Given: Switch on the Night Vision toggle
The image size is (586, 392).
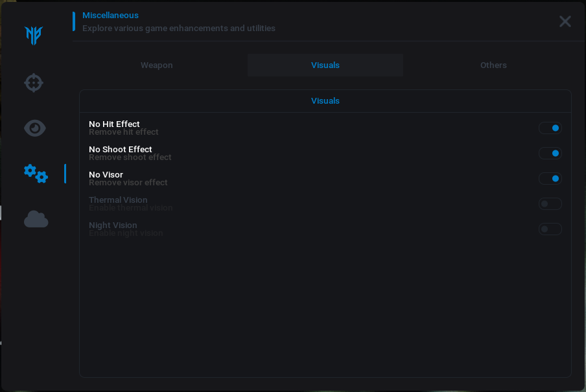Looking at the screenshot, I should (x=550, y=229).
